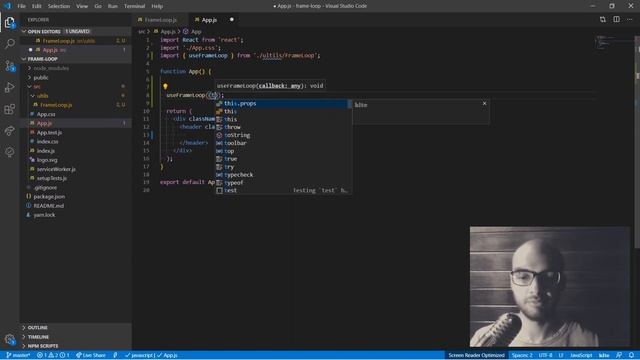Open App.css in the file tree
The height and width of the screenshot is (360, 640).
[76, 114]
